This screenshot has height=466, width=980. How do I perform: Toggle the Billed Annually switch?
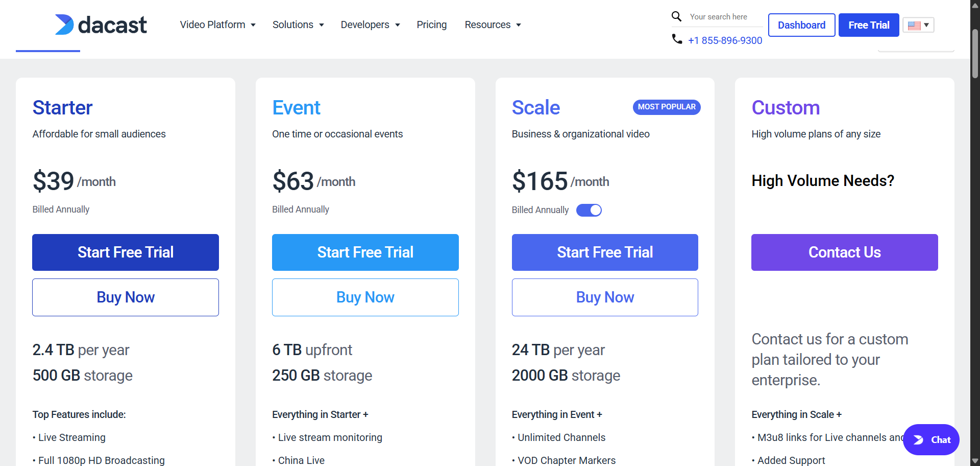click(x=589, y=210)
